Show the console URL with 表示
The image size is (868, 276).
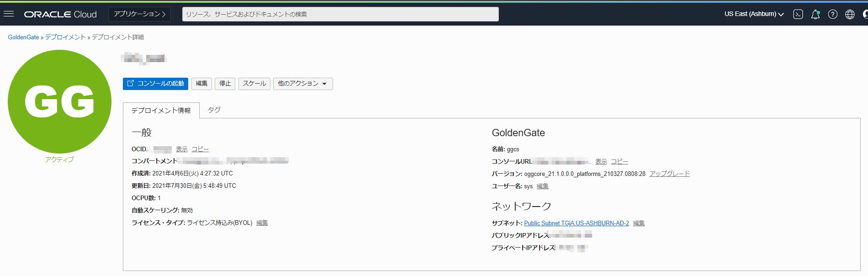[601, 162]
